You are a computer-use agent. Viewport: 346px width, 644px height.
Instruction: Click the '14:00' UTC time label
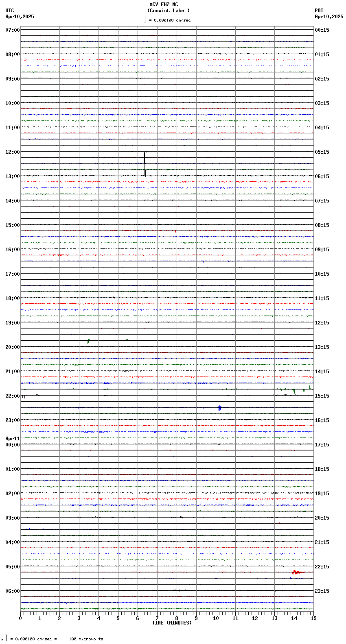(x=13, y=201)
